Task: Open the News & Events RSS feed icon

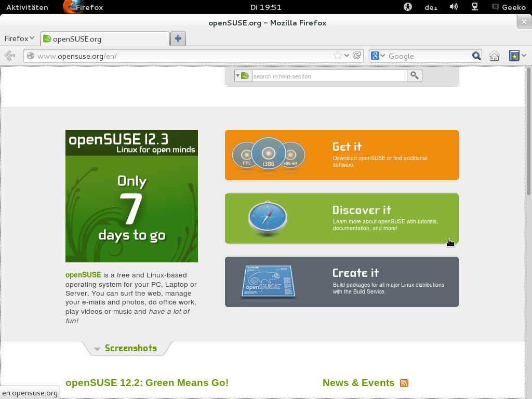Action: pyautogui.click(x=404, y=383)
